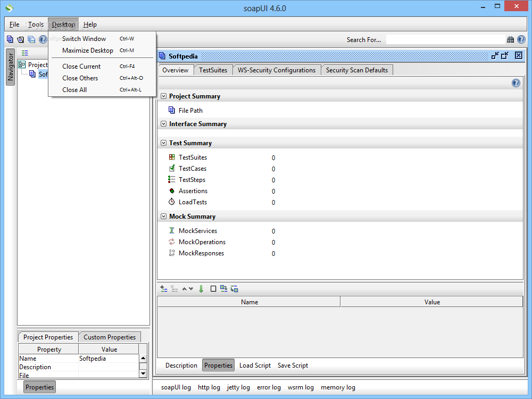Collapse the Mock Summary section

(x=163, y=216)
